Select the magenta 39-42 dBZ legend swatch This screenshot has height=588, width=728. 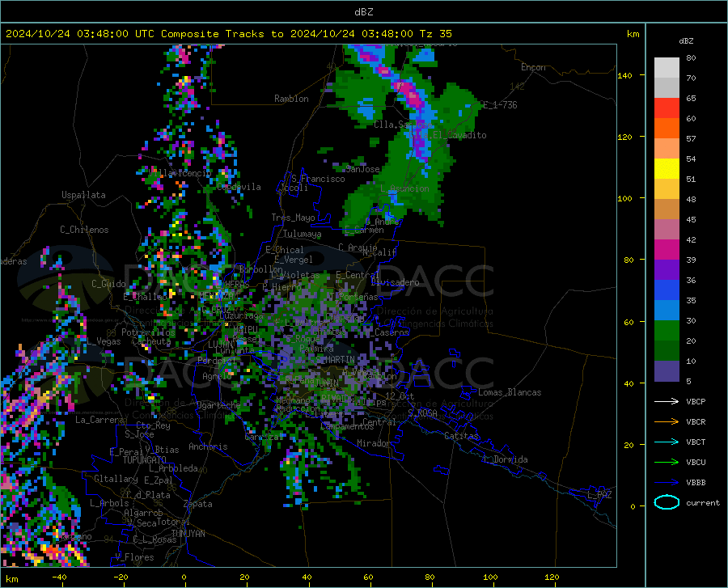click(667, 250)
